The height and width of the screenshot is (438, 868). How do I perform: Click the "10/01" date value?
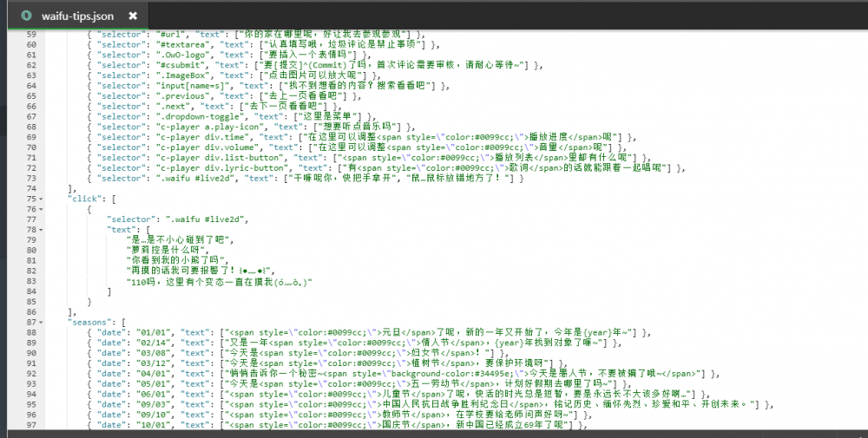(155, 425)
